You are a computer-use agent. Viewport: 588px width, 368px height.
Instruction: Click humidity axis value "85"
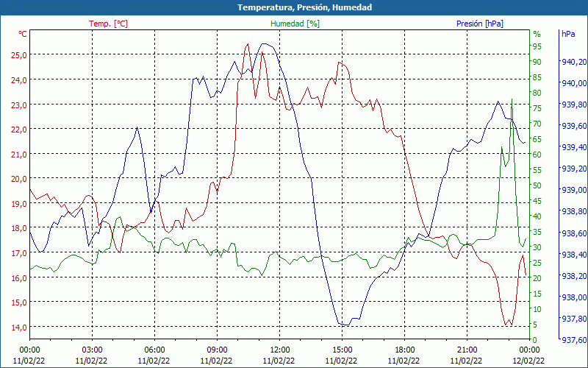point(537,77)
